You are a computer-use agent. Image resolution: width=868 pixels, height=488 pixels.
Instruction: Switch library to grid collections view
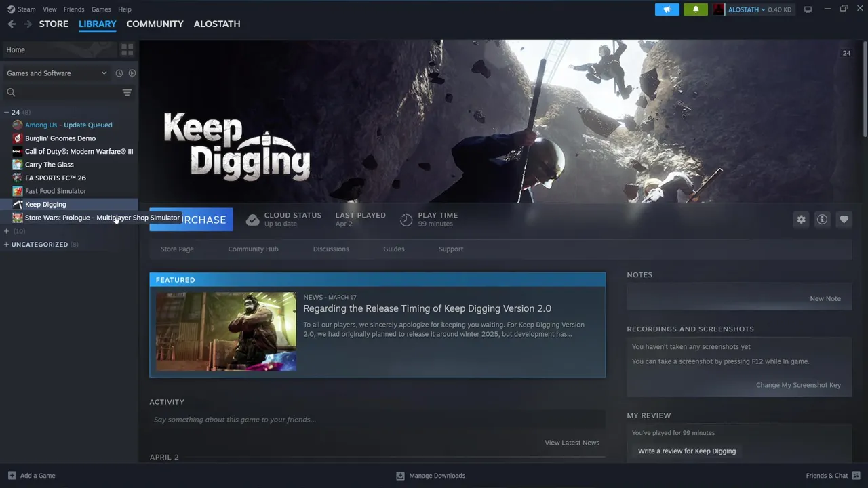tap(127, 49)
